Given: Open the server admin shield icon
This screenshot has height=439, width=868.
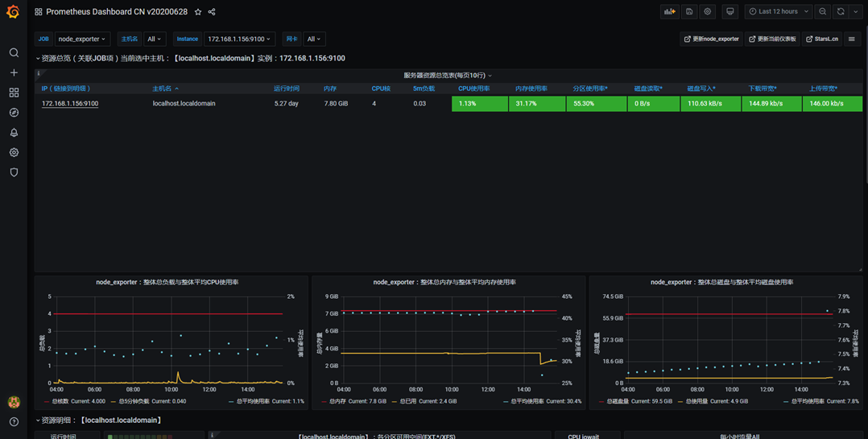Looking at the screenshot, I should pos(14,172).
